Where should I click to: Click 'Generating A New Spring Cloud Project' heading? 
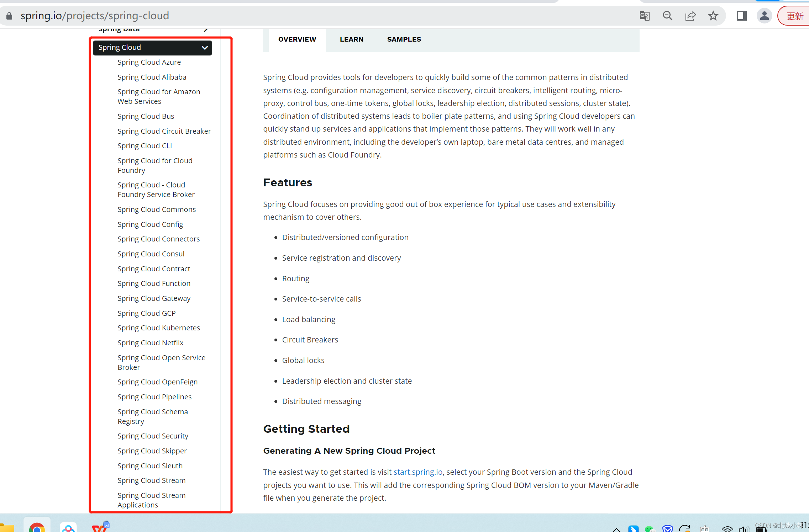click(x=349, y=451)
